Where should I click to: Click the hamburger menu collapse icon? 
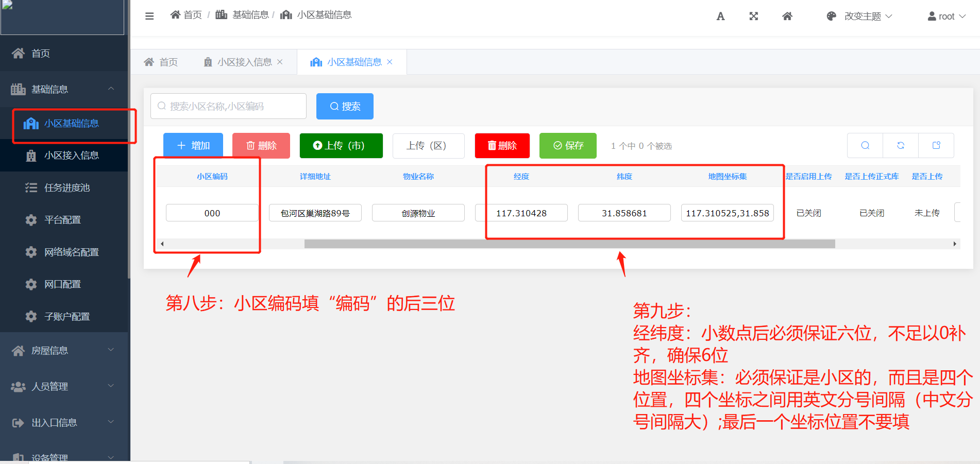tap(149, 16)
